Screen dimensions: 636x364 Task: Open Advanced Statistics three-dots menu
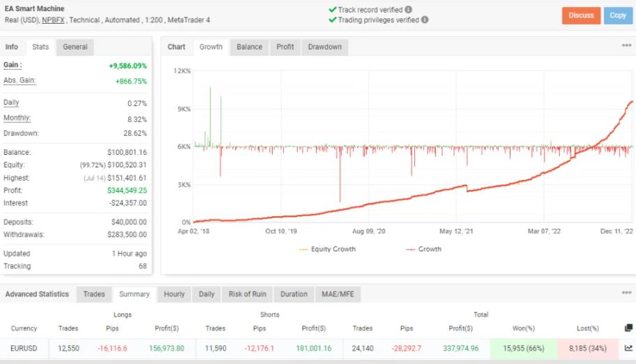(x=626, y=294)
